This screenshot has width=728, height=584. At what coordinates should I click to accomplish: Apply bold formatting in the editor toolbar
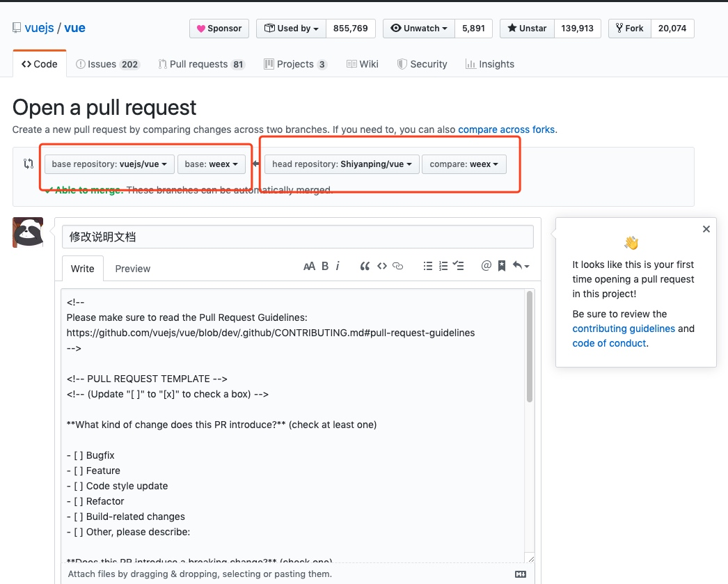pos(325,266)
